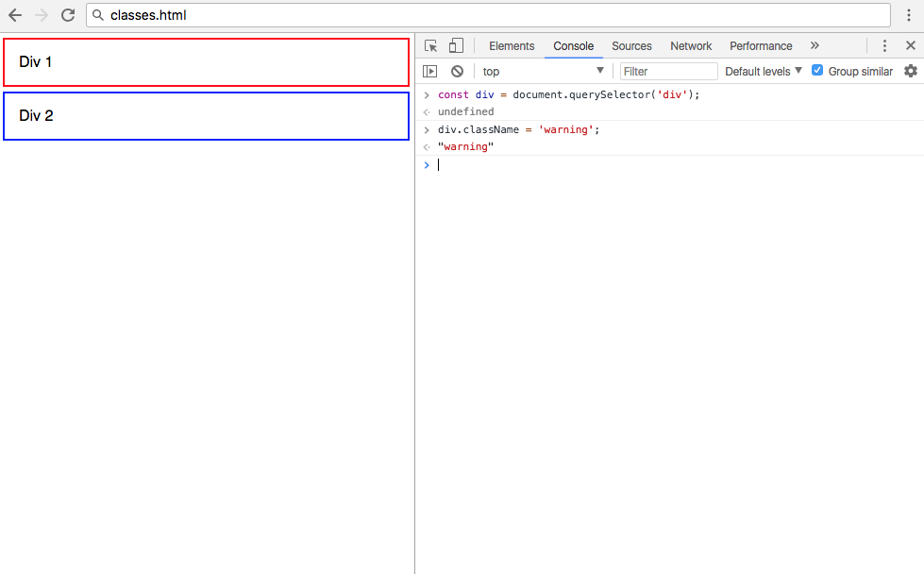The height and width of the screenshot is (574, 924).
Task: Open the console settings gear
Action: 910,71
